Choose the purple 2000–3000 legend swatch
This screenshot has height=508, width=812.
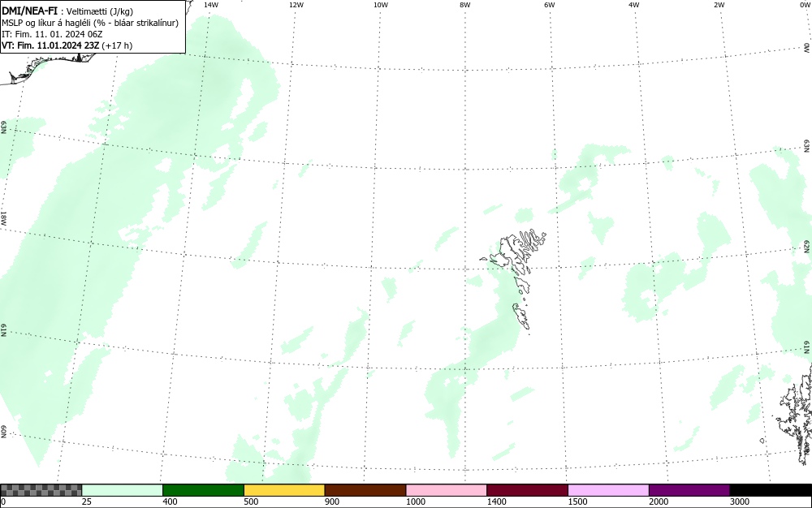[689, 490]
